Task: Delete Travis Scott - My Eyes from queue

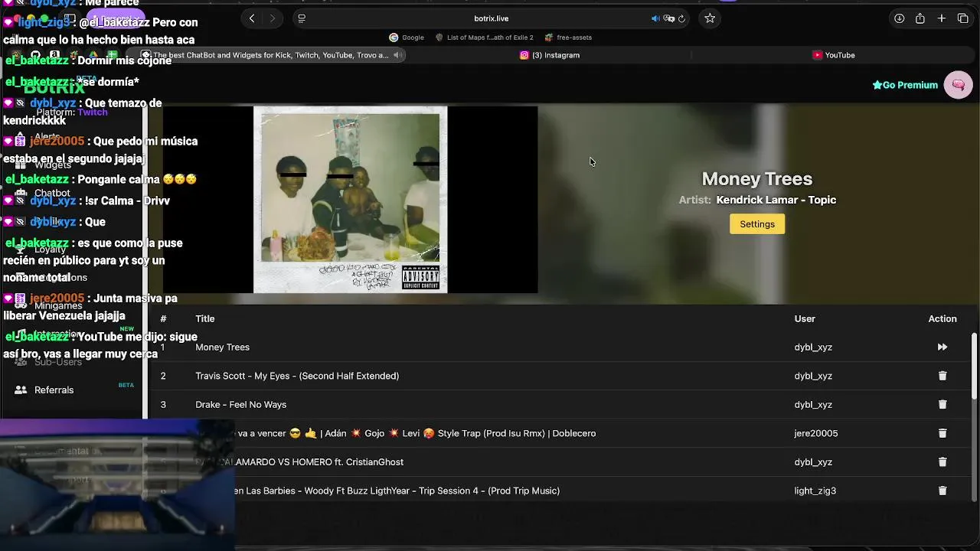Action: (x=942, y=376)
